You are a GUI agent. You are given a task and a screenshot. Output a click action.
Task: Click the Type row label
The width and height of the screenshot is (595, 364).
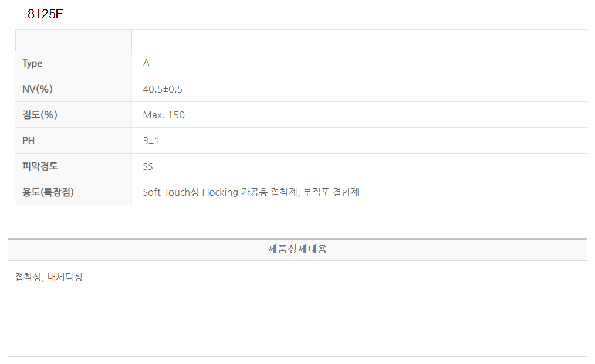coord(32,63)
